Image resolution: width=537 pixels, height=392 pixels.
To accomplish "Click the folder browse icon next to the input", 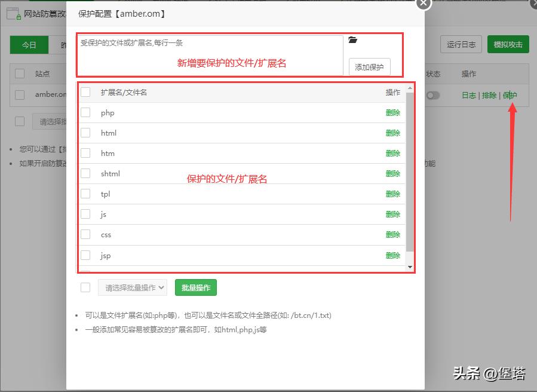I will coord(353,41).
